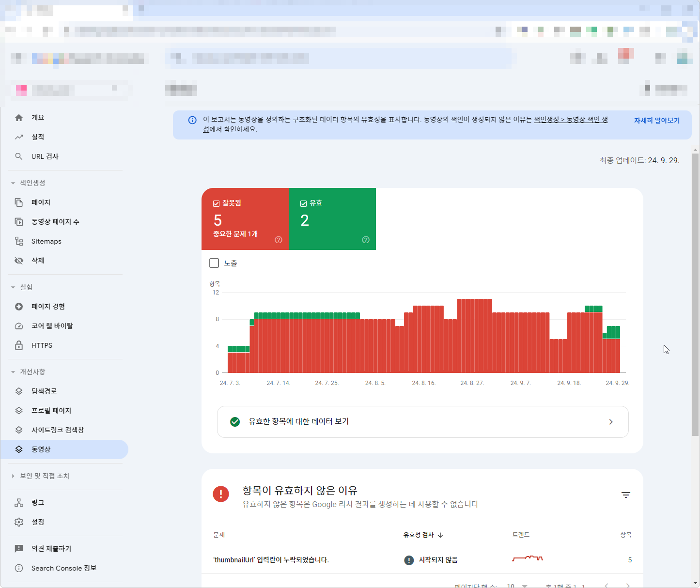Select 동영상 페이지 수 in sidebar

[55, 222]
